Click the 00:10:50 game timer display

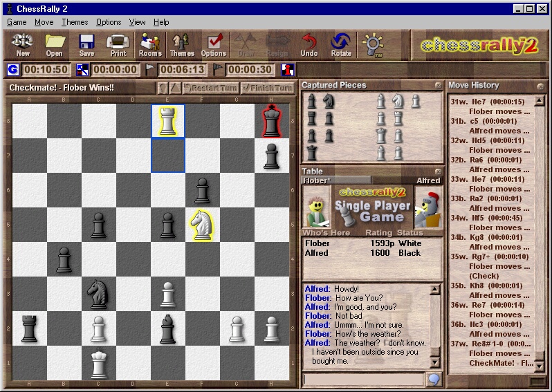pyautogui.click(x=46, y=70)
